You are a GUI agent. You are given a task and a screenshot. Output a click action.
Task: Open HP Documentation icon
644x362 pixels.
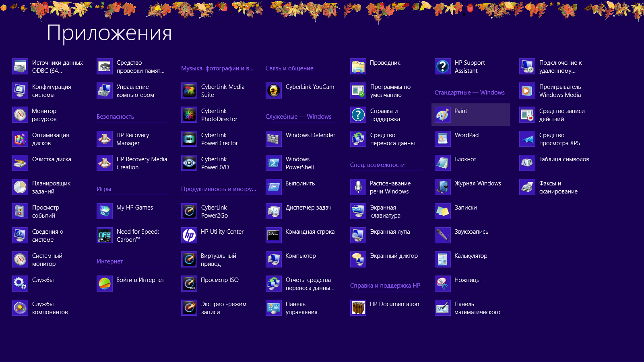pos(358,308)
